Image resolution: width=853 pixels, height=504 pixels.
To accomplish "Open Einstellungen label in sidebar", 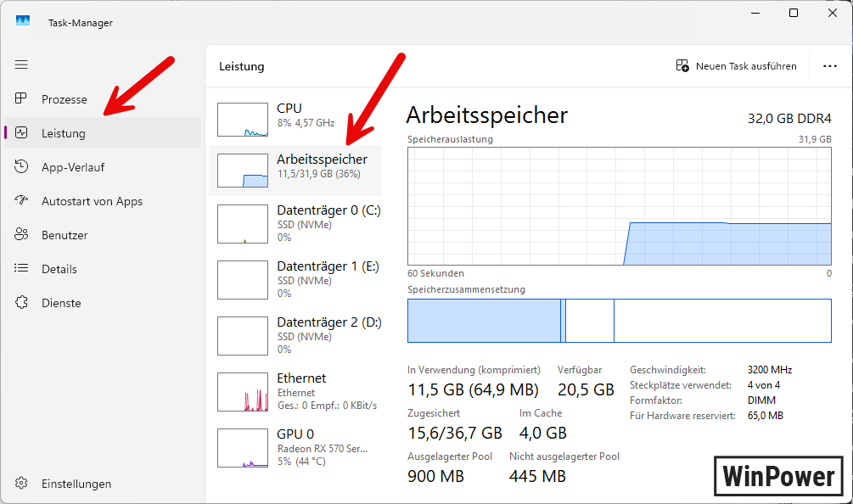I will pyautogui.click(x=76, y=484).
